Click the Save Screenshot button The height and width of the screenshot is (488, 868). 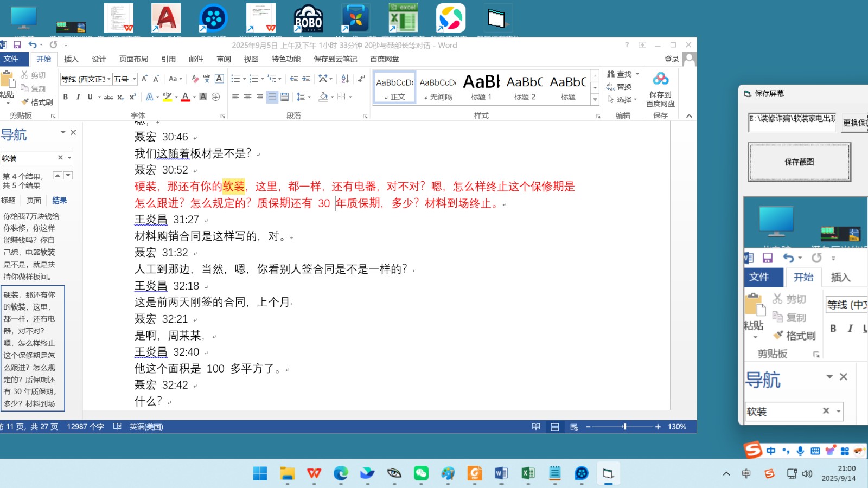(x=799, y=162)
